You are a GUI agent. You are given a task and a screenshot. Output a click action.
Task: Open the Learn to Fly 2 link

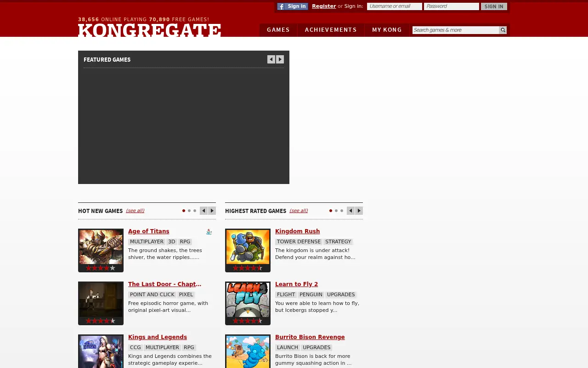(x=297, y=284)
